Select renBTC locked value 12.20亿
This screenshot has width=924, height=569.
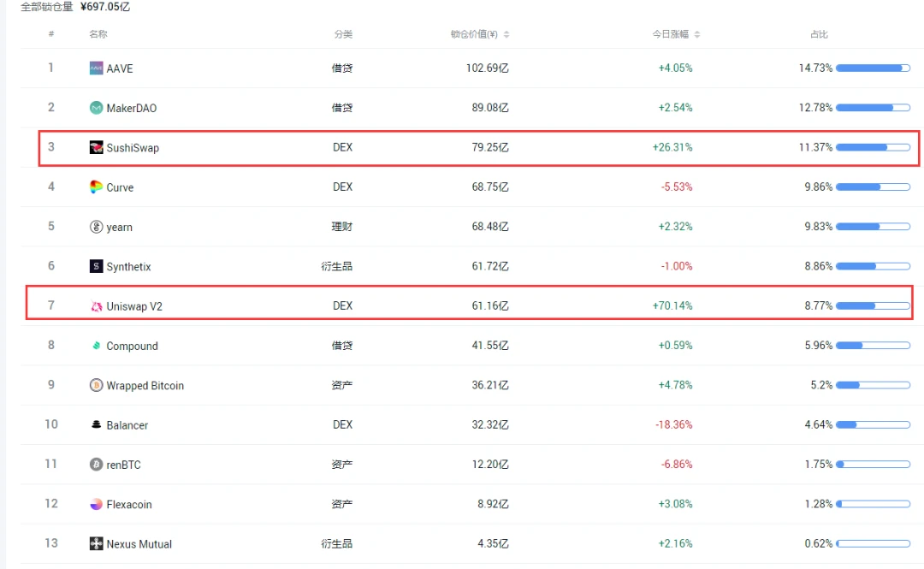click(490, 465)
